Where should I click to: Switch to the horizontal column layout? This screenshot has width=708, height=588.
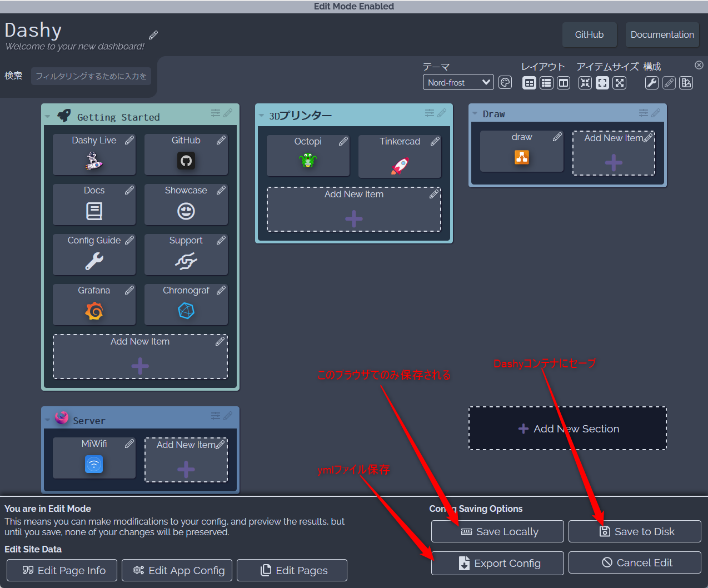(x=564, y=83)
